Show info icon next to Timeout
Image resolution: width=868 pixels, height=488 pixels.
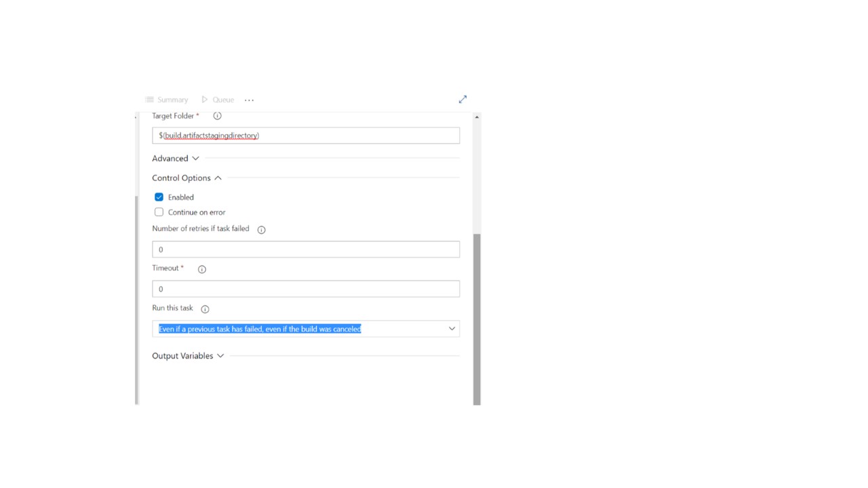coord(201,269)
